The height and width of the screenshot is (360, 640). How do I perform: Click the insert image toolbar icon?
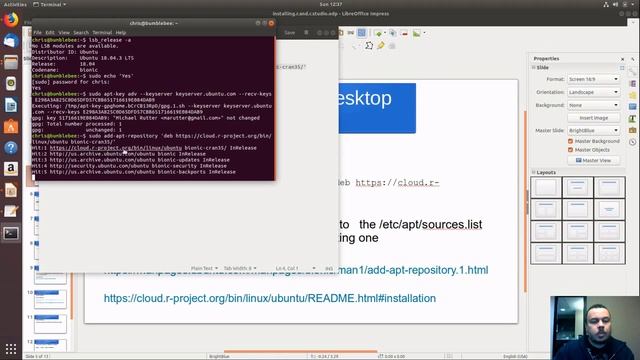416,33
